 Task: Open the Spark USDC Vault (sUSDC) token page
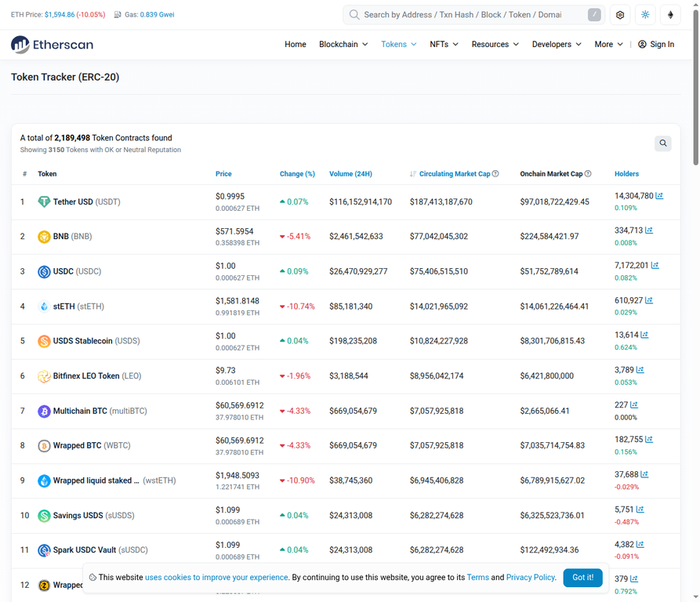point(100,550)
